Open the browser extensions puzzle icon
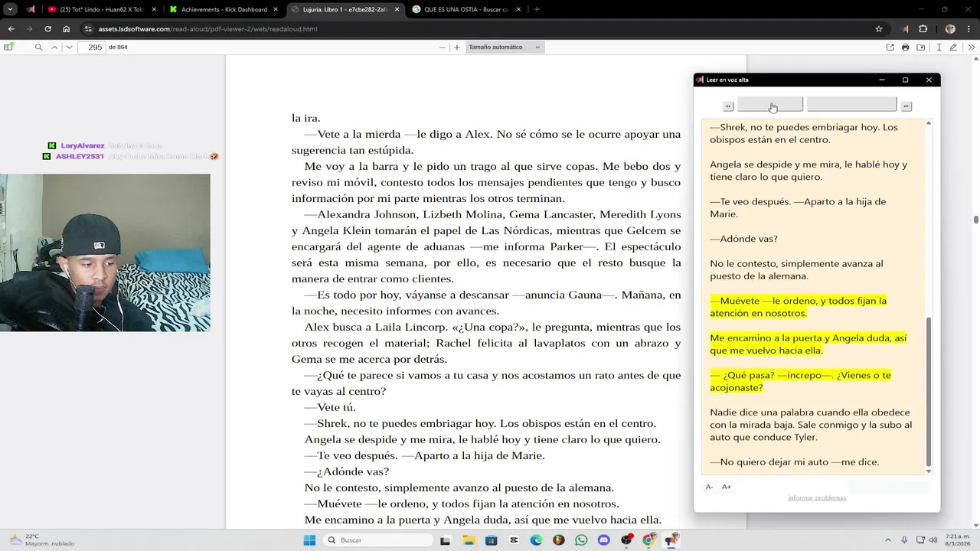This screenshot has height=551, width=980. coord(923,29)
